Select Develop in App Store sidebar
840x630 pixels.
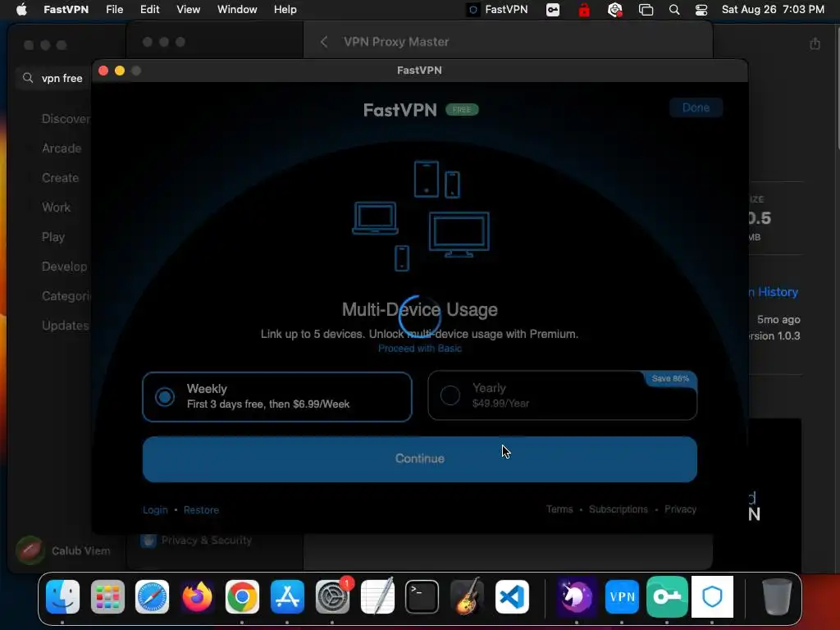[64, 267]
